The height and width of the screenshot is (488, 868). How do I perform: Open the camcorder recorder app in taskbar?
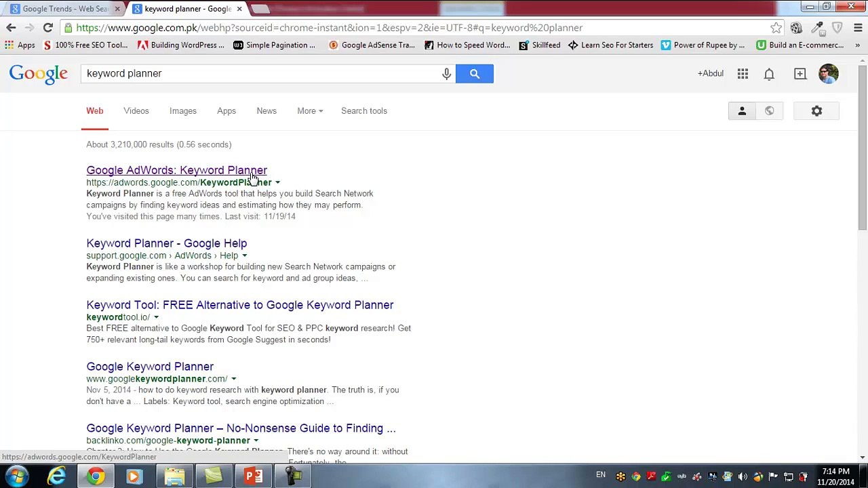(293, 476)
